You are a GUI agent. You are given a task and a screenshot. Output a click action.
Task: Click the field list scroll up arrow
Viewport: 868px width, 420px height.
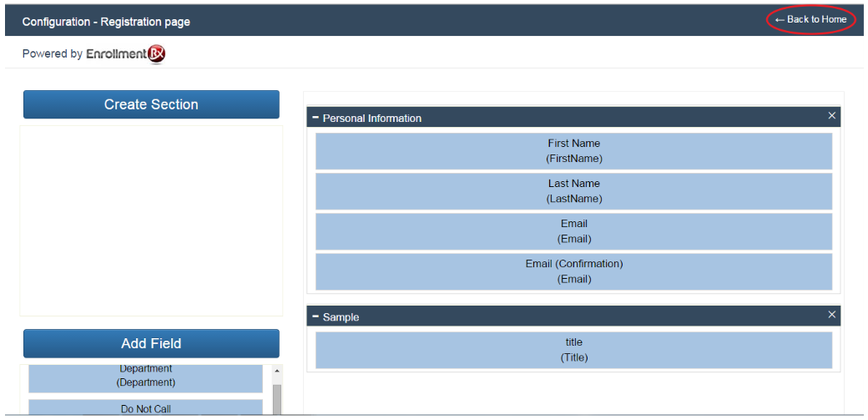click(277, 370)
